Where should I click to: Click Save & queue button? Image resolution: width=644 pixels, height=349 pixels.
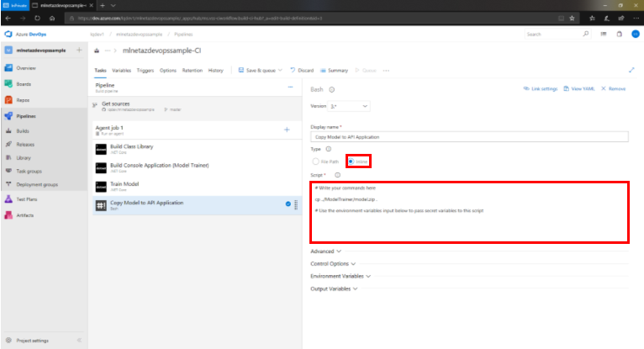point(261,71)
